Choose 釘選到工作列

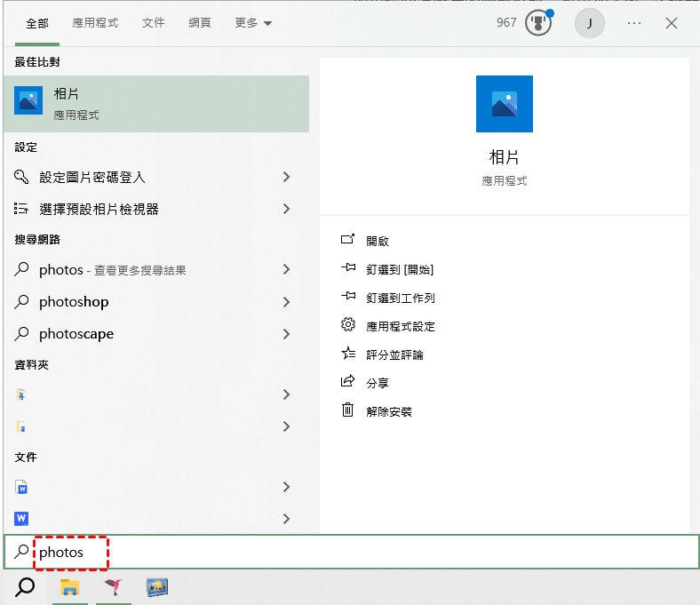400,298
